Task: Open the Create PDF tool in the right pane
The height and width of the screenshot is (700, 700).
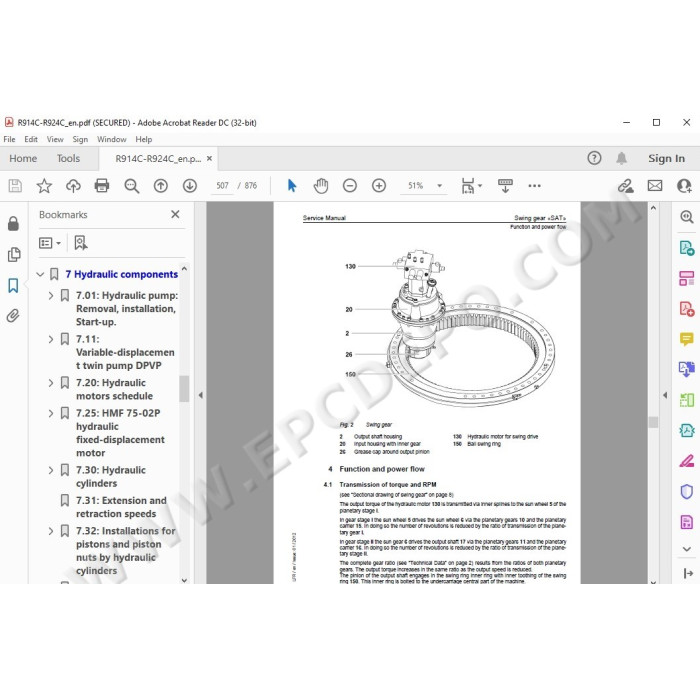Action: 687,308
